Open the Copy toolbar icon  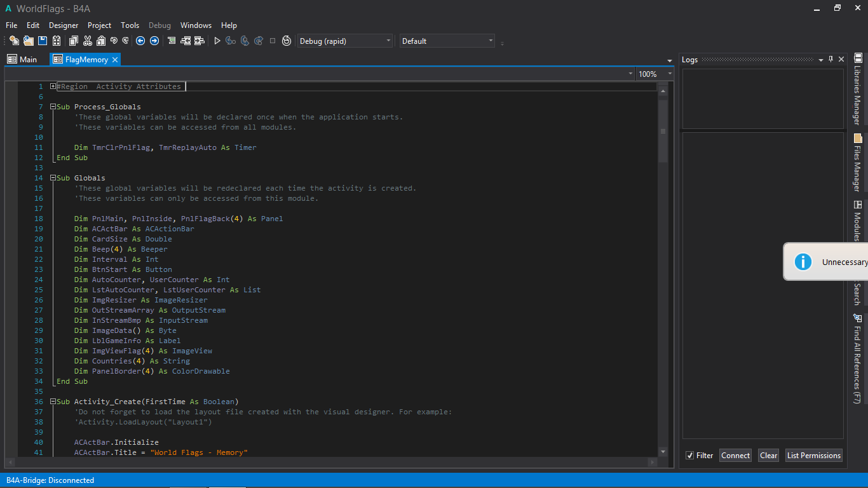73,41
